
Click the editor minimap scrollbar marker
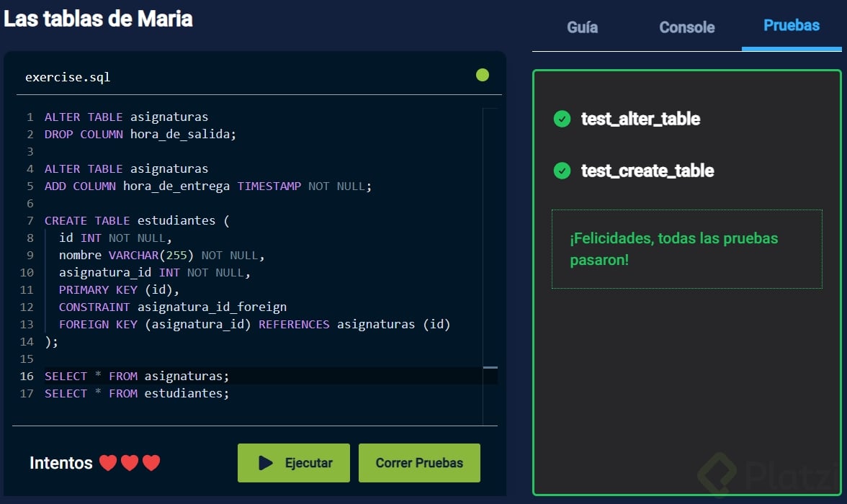pos(490,367)
